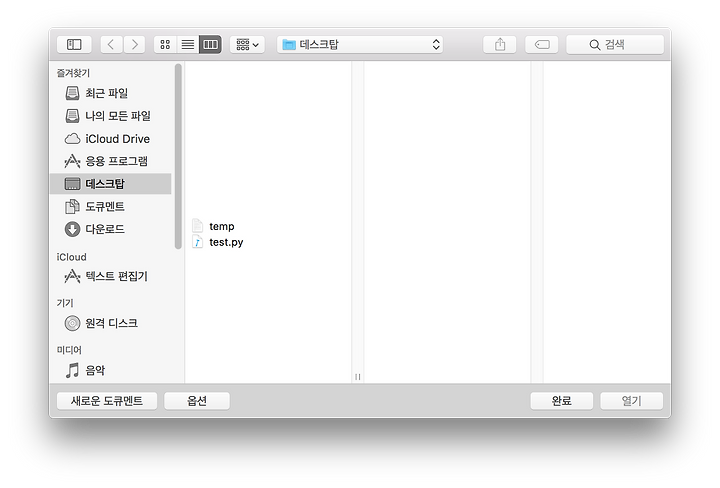
Task: Select 데스크탑 in sidebar
Action: tap(111, 184)
